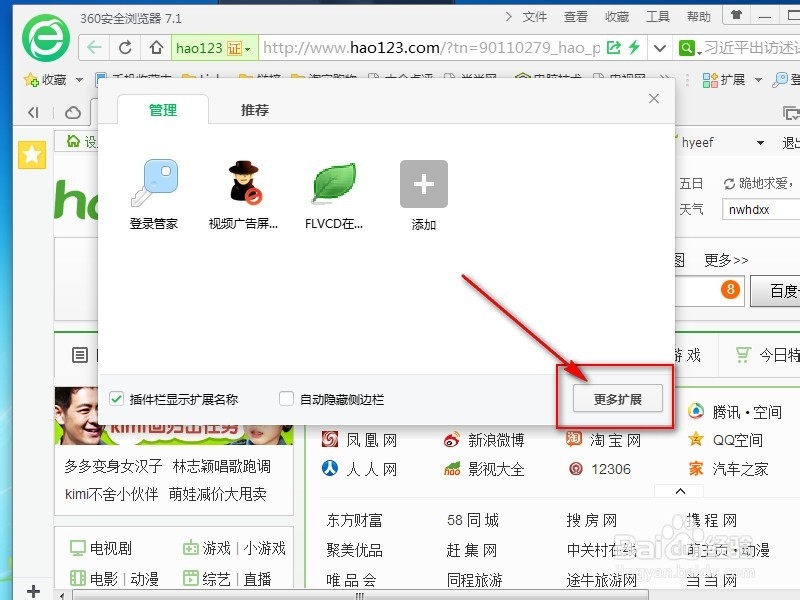Open the 东方财富 link
Image resolution: width=800 pixels, height=600 pixels.
point(354,520)
